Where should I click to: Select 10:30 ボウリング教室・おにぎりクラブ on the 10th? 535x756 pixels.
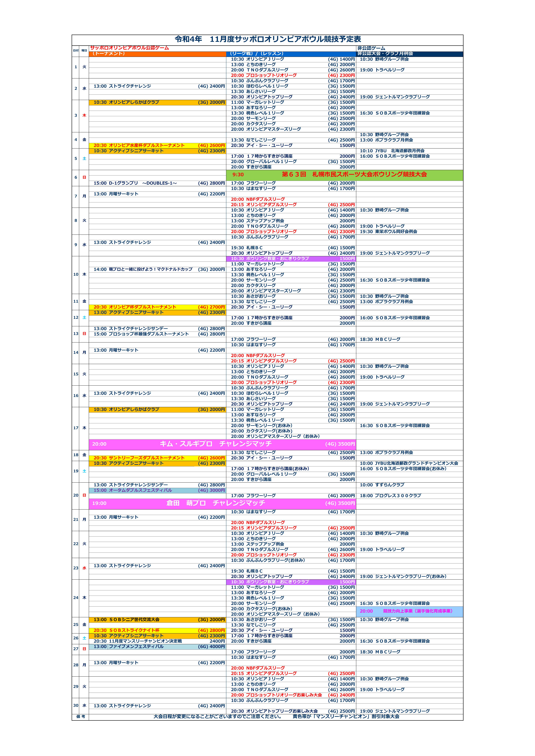coord(291,259)
